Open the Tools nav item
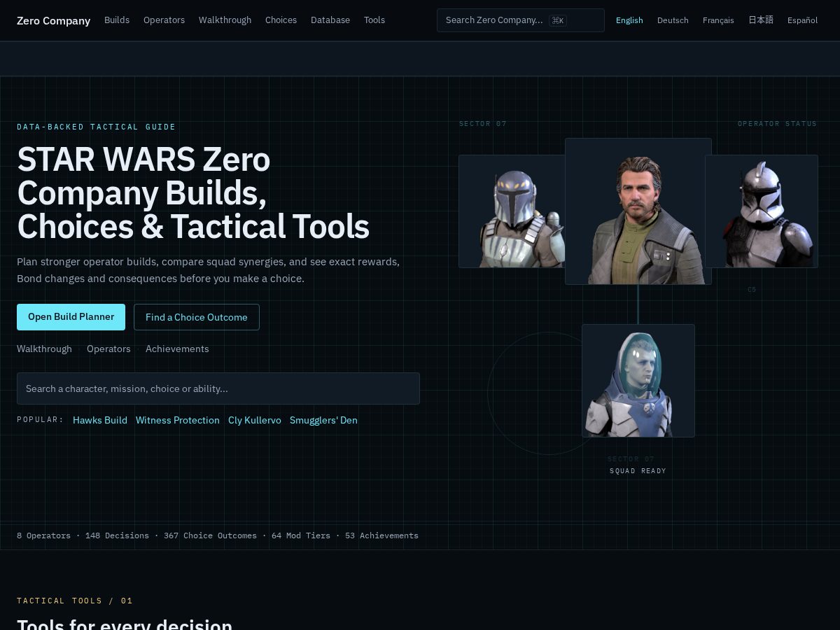This screenshot has height=630, width=840. point(374,20)
